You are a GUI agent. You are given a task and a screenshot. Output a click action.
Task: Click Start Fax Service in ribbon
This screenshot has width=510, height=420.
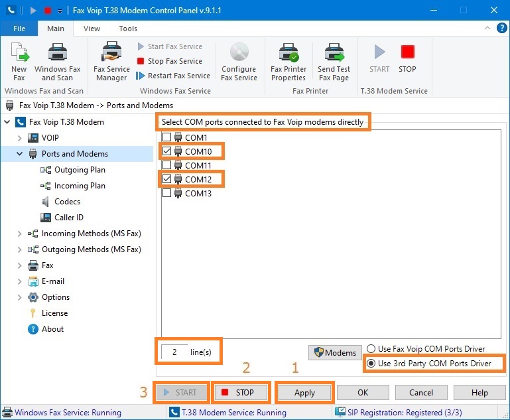(x=170, y=46)
